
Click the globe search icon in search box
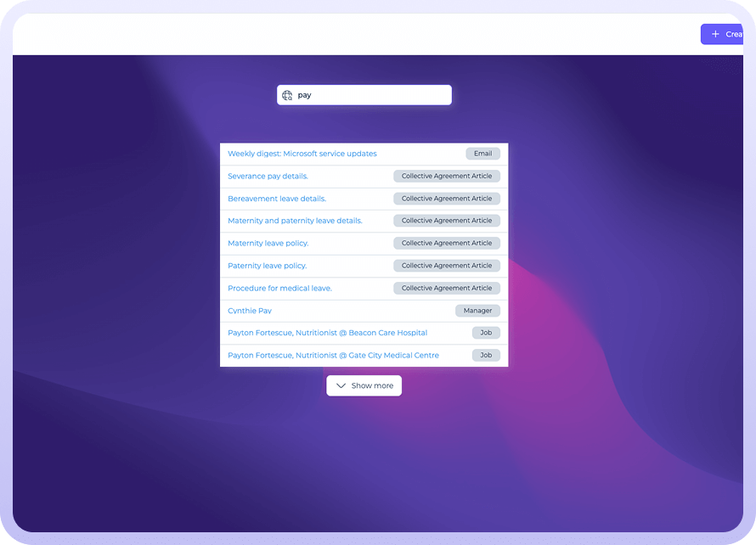click(288, 96)
